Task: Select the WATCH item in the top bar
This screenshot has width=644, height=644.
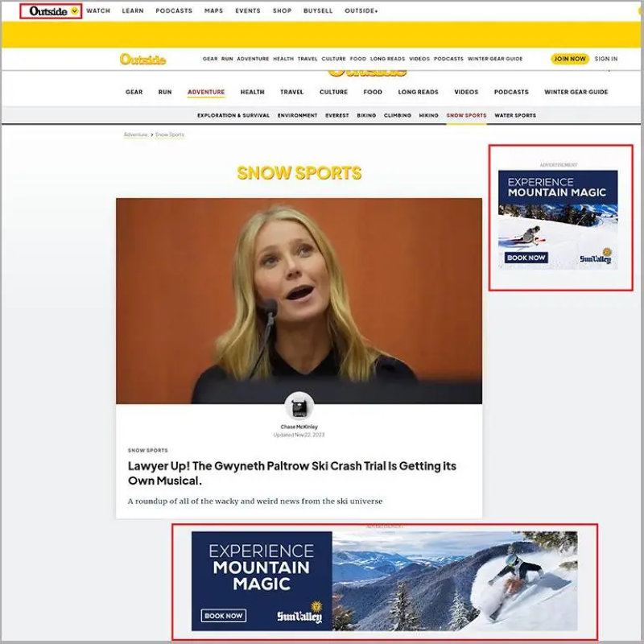Action: [97, 10]
